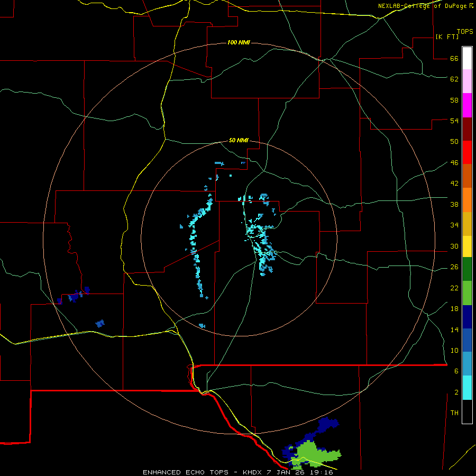Pick the light green legend swatch

pos(467,292)
